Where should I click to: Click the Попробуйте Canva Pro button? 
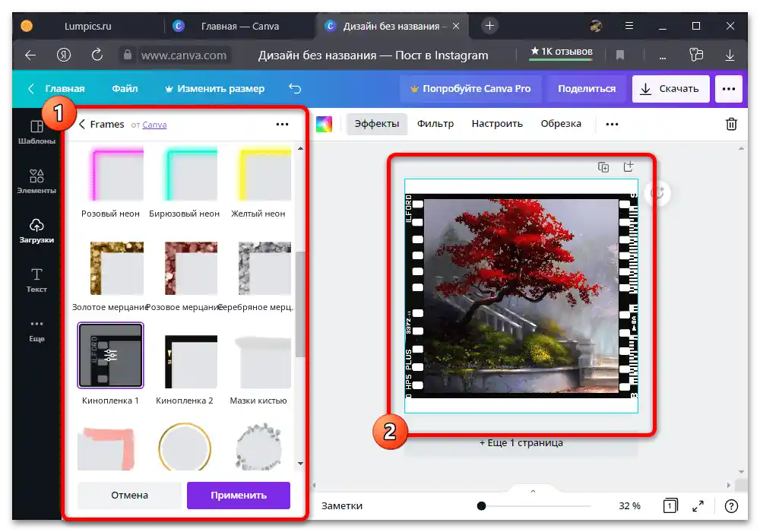coord(470,89)
